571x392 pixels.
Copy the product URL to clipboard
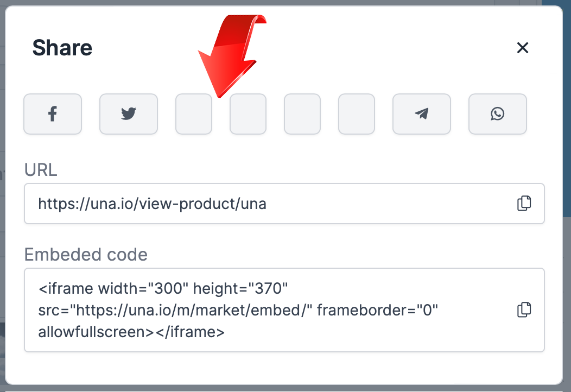524,204
